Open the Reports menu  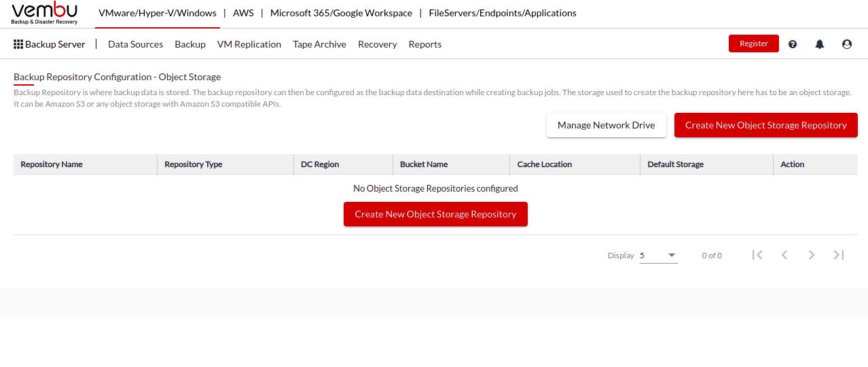coord(425,44)
